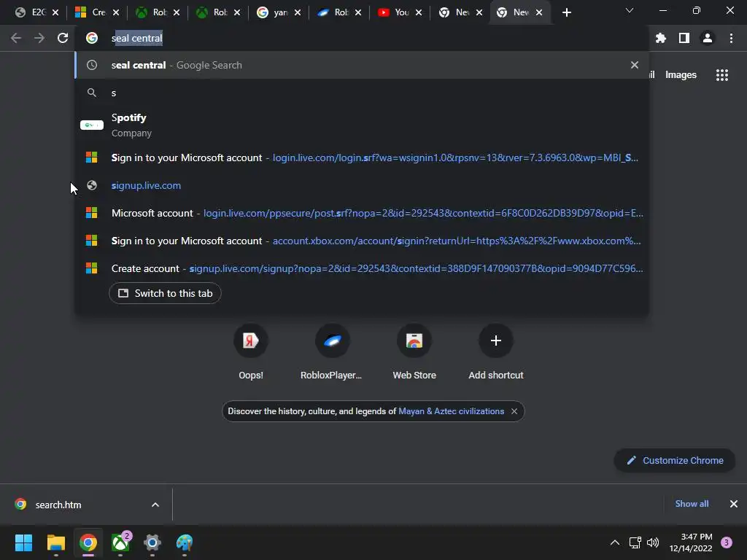Click the Customize Chrome button
This screenshot has width=747, height=560.
675,461
